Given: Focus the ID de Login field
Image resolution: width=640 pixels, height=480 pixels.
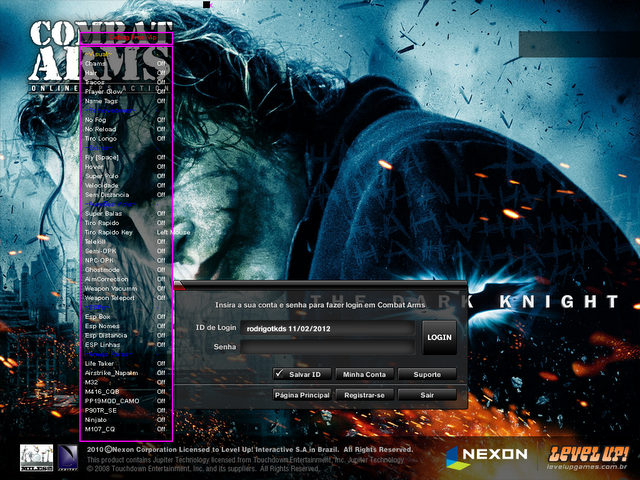Looking at the screenshot, I should pos(328,328).
